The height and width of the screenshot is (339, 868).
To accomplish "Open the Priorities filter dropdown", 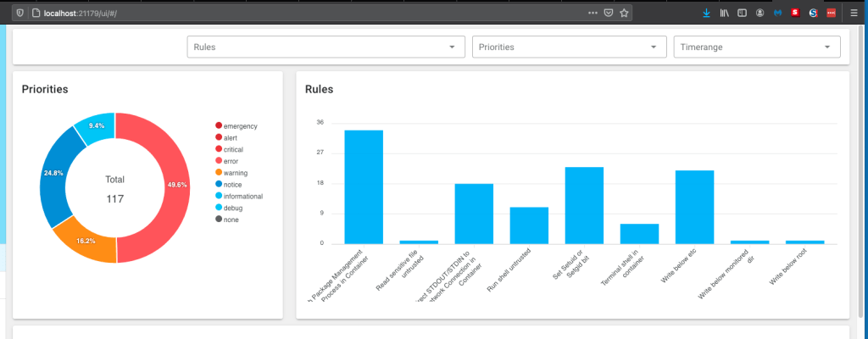I will pos(568,47).
